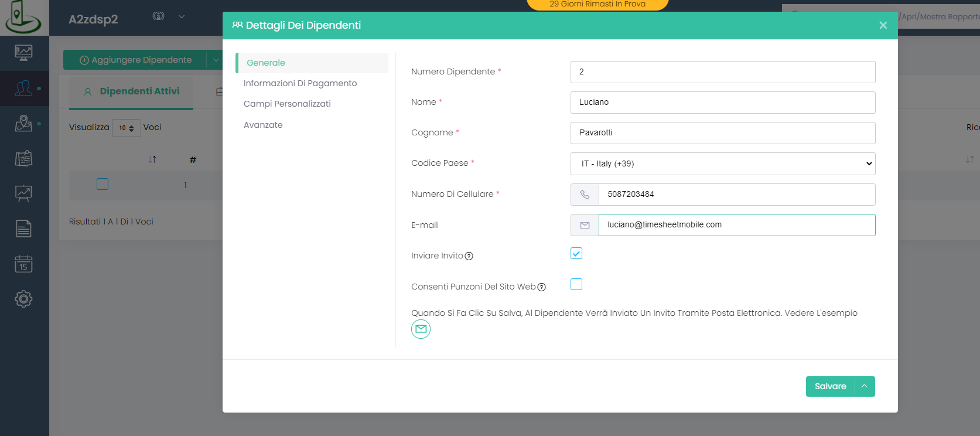Viewport: 980px width, 436px height.
Task: Open the dashboard monitor icon in sidebar
Action: pyautogui.click(x=23, y=53)
